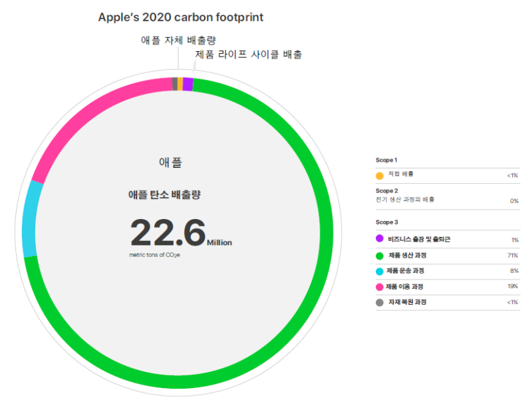The height and width of the screenshot is (406, 532).
Task: Click the Scope 1 heading
Action: 386,160
